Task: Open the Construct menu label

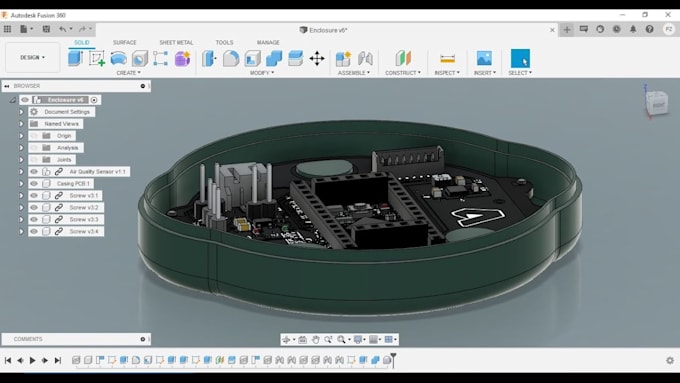Action: click(x=402, y=73)
